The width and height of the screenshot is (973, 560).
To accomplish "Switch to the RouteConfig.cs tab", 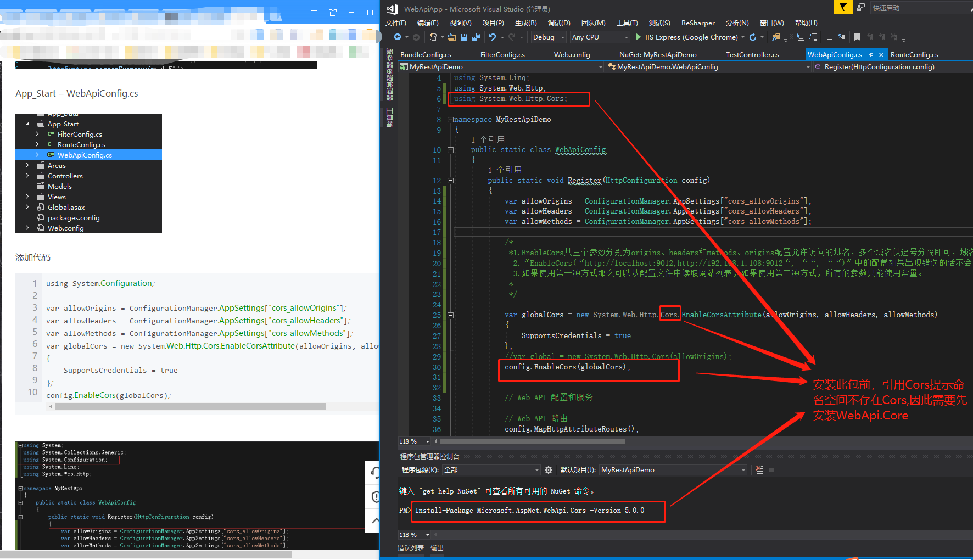I will pyautogui.click(x=914, y=55).
